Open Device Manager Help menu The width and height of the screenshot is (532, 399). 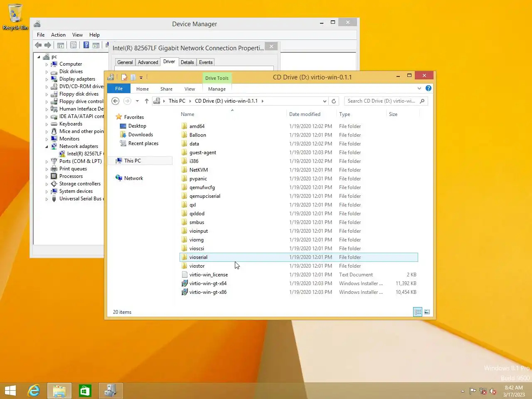tap(94, 35)
